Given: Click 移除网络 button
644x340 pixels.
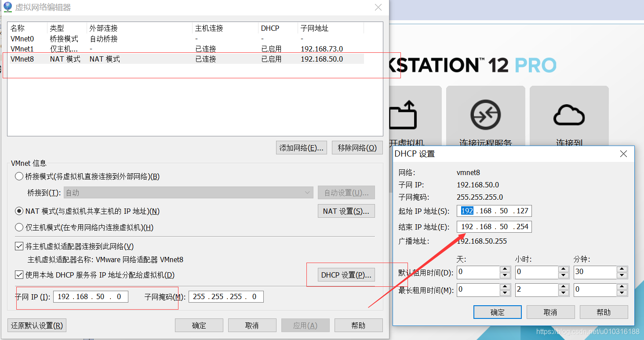Looking at the screenshot, I should 357,148.
